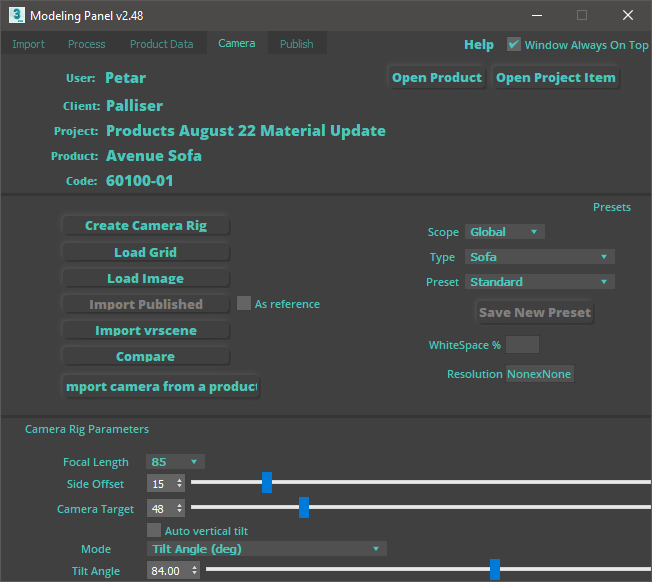
Task: Switch to the Product Data tab
Action: [161, 44]
